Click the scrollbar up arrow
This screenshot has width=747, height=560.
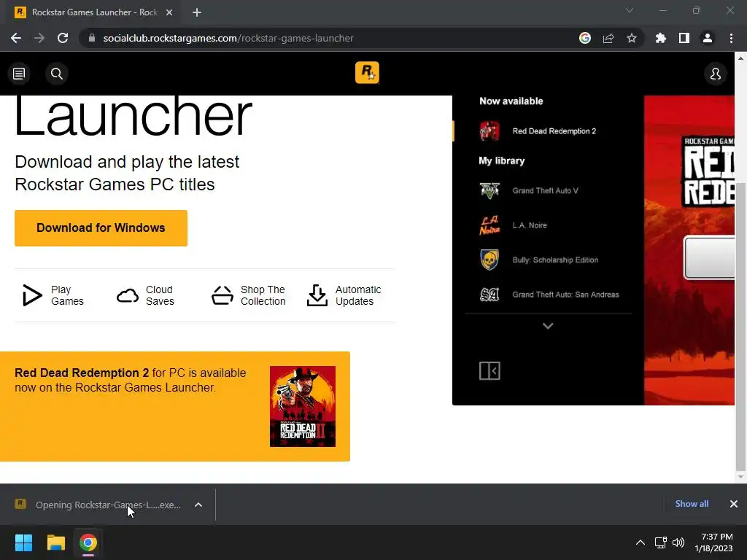pyautogui.click(x=740, y=58)
